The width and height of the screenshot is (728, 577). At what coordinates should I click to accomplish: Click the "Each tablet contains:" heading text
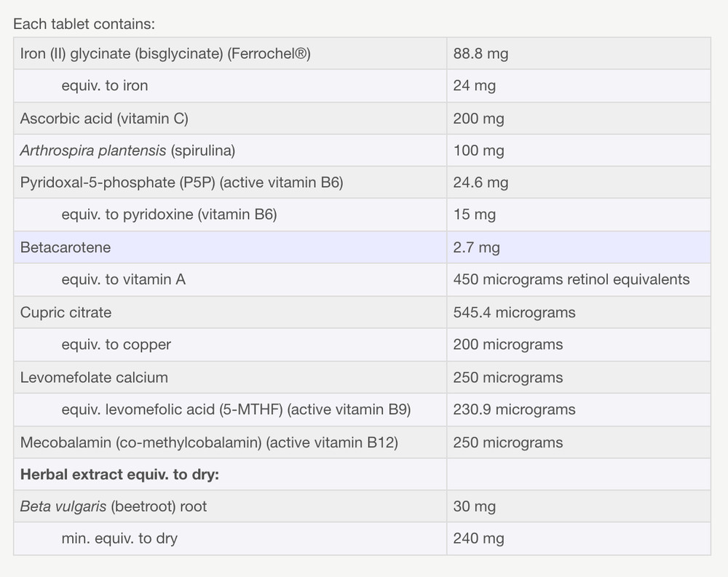84,23
